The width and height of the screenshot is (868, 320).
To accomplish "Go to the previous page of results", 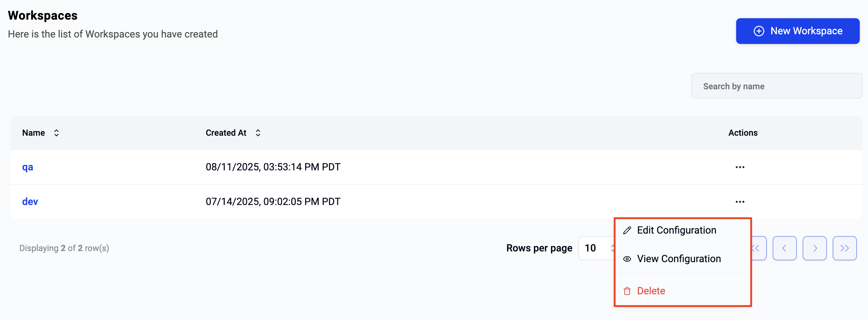I will [784, 248].
